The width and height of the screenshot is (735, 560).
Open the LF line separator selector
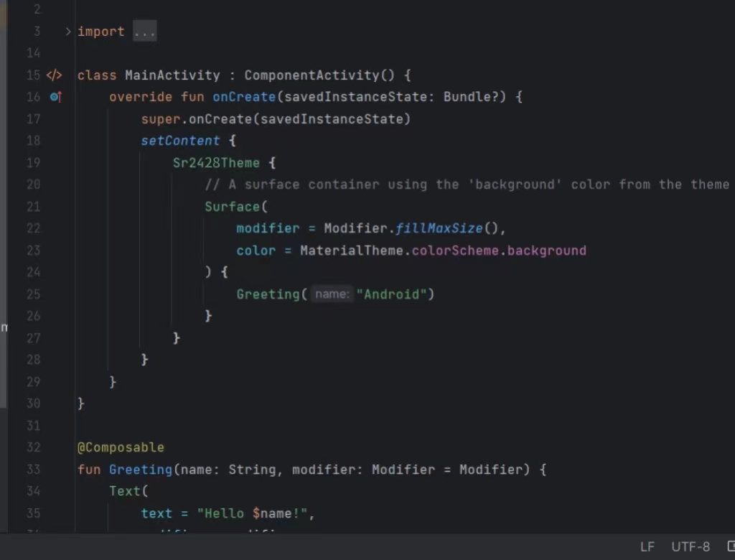click(647, 547)
